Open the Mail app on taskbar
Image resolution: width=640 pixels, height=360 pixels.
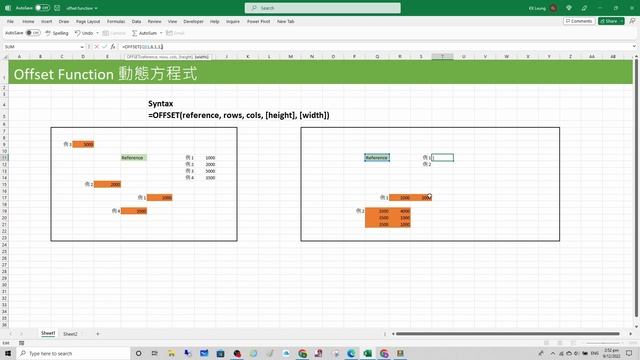204,353
